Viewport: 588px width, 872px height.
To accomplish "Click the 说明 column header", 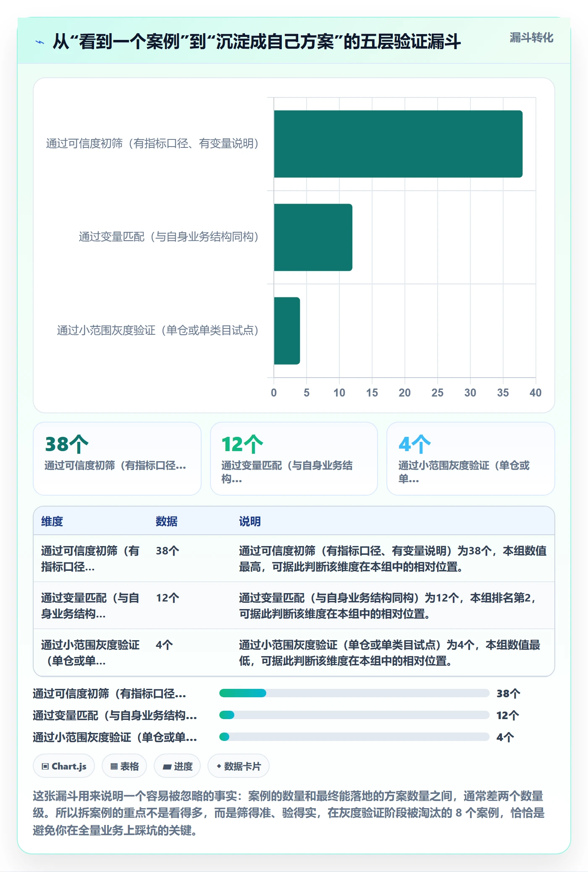I will pyautogui.click(x=250, y=521).
